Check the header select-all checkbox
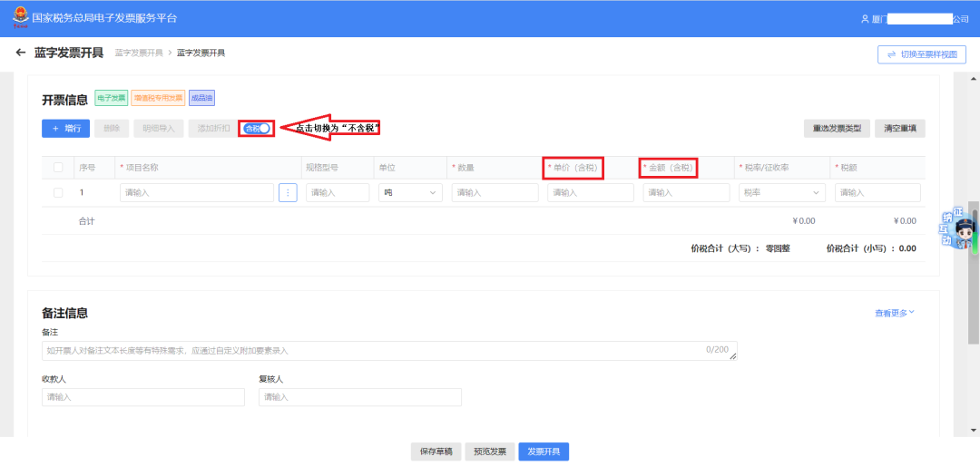This screenshot has height=466, width=980. 58,168
